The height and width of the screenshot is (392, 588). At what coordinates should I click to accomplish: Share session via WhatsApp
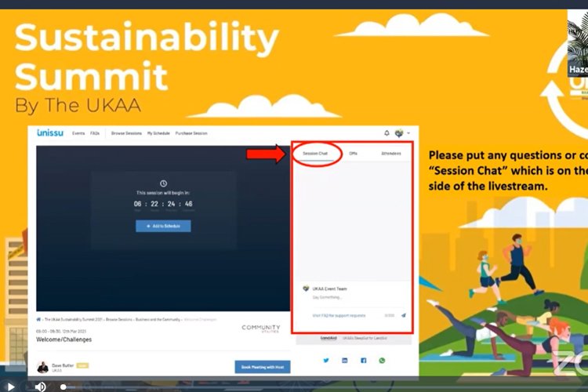pos(383,361)
